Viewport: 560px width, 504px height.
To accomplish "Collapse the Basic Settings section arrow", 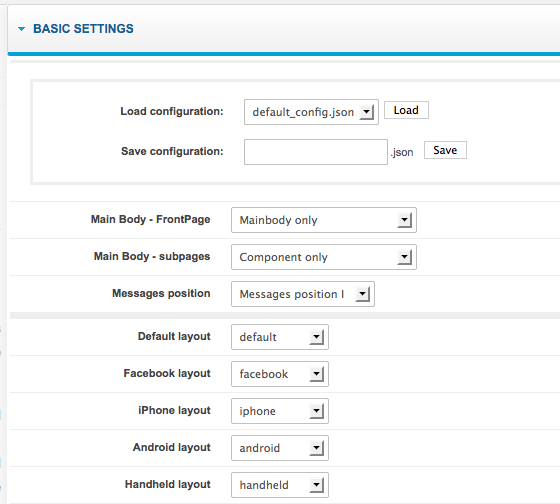I will tap(21, 29).
